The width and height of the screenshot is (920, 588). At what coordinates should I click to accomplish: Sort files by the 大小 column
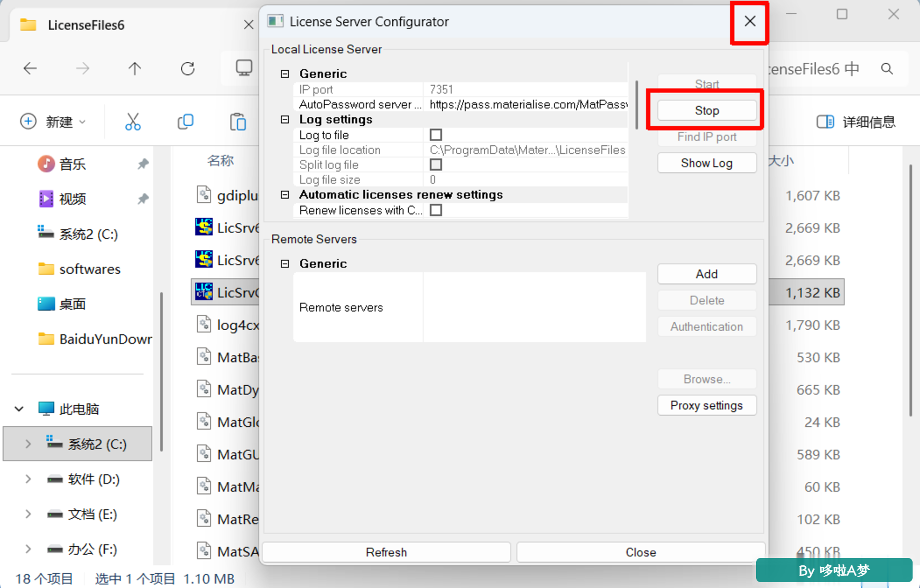pos(781,161)
